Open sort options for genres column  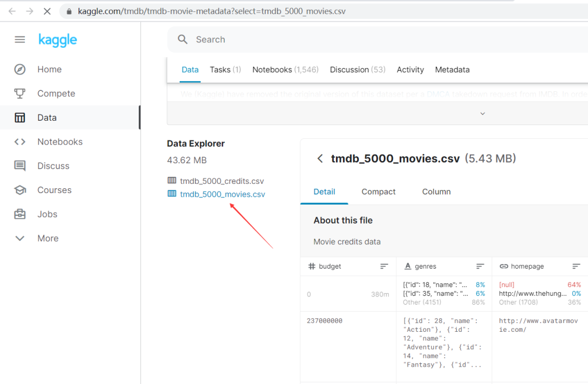(480, 266)
